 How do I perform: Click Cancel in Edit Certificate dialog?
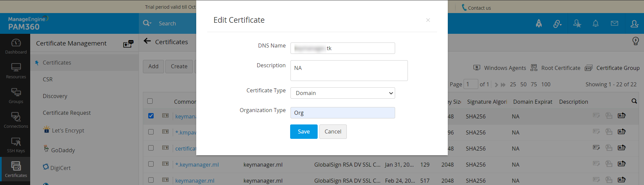[333, 131]
